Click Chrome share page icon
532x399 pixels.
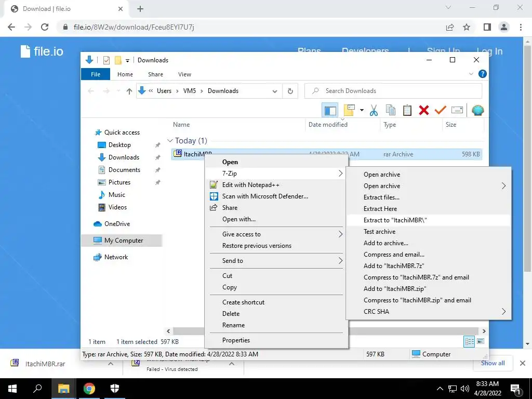click(450, 27)
